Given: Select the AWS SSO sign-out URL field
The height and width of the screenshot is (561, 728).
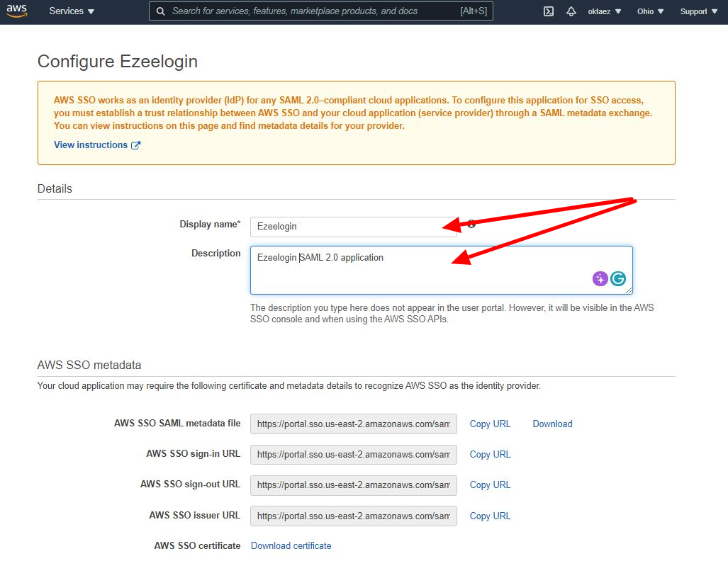Looking at the screenshot, I should click(353, 485).
